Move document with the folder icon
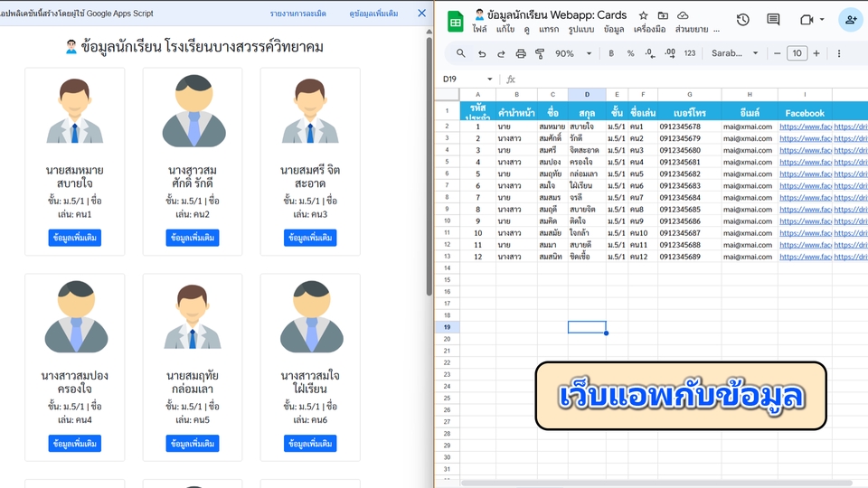 [663, 15]
